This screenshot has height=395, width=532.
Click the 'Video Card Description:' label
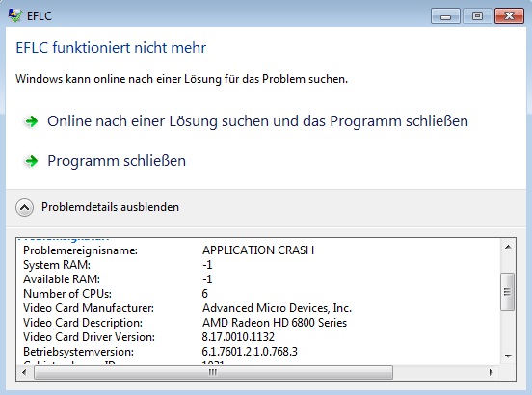(x=83, y=323)
